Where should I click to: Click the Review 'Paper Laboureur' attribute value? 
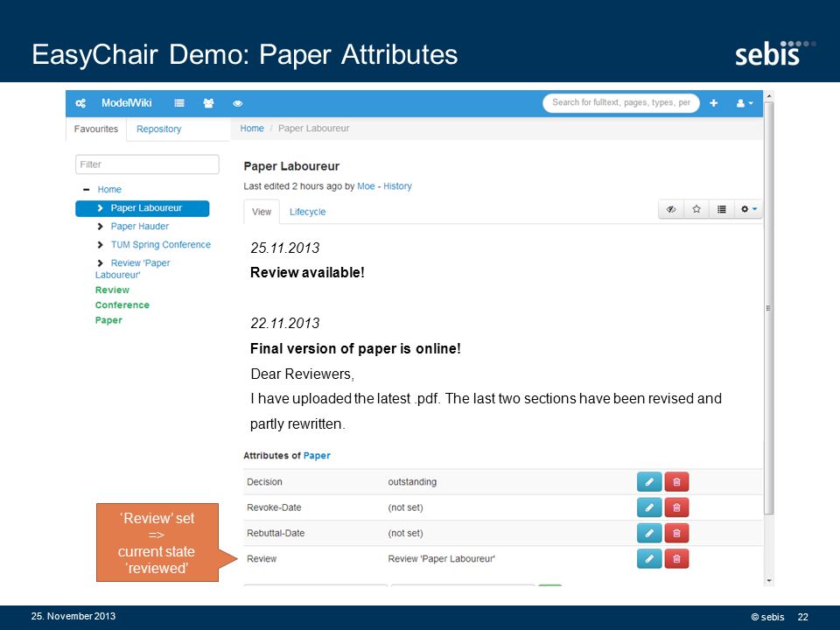(441, 559)
